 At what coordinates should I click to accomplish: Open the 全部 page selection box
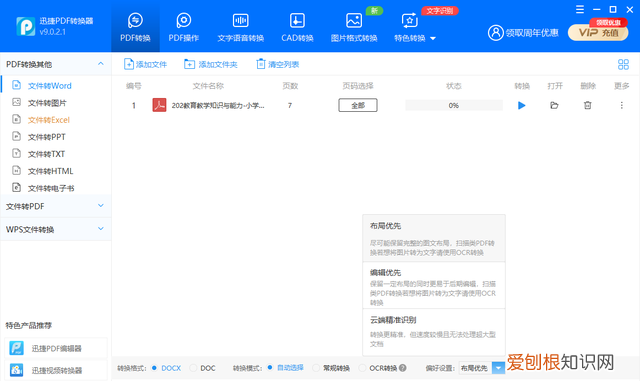tap(358, 105)
